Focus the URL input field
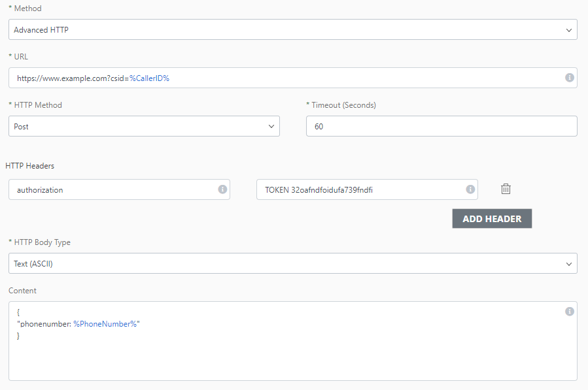 click(327, 78)
